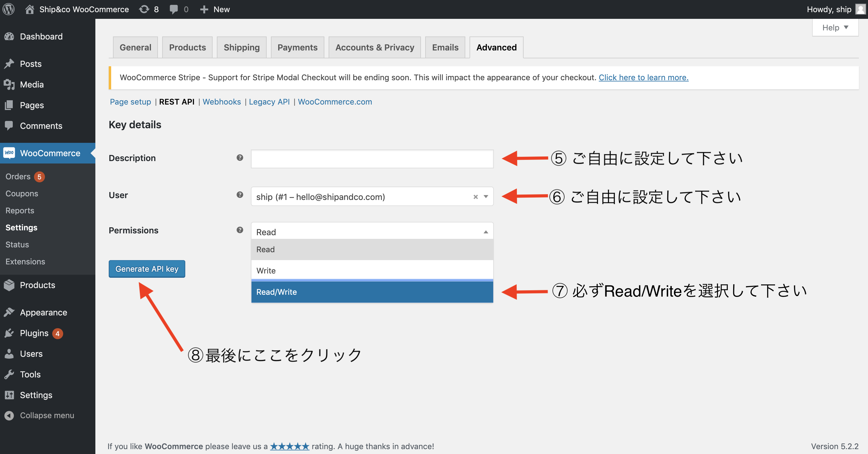Open Coupons in the WooCommerce submenu
Image resolution: width=868 pixels, height=454 pixels.
pos(22,194)
